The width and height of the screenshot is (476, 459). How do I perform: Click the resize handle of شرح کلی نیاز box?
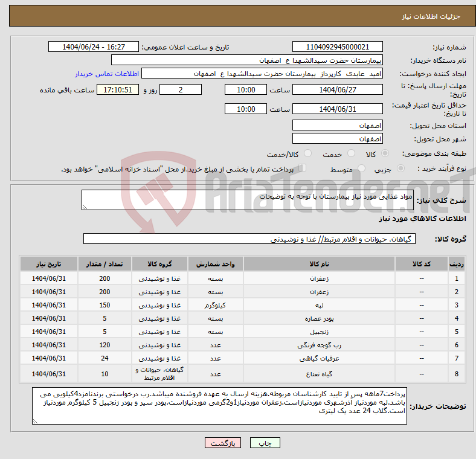85,207
